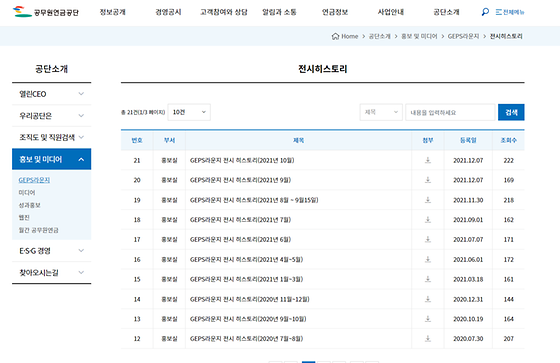The width and height of the screenshot is (560, 363).
Task: Open post 전시 히스토리(2021년 1월~3월)
Action: (246, 279)
